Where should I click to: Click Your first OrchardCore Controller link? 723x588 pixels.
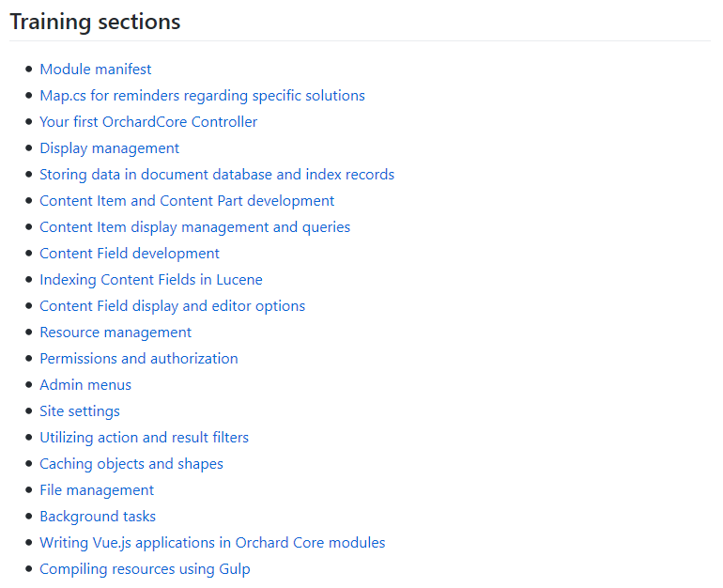click(148, 122)
